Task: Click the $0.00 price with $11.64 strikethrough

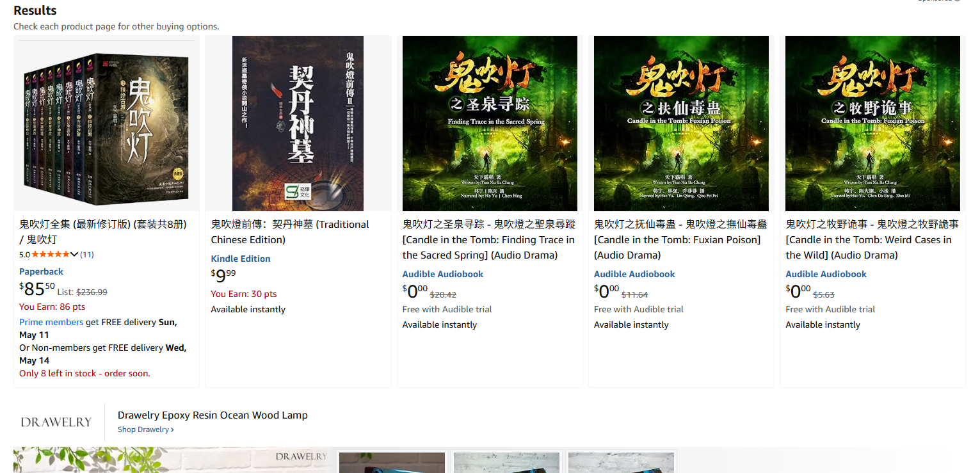Action: pyautogui.click(x=606, y=291)
